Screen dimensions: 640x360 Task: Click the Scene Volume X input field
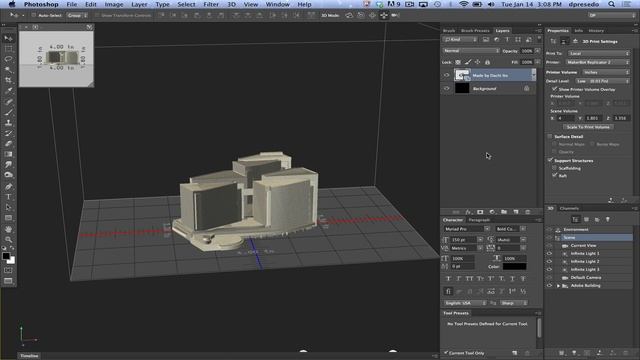click(x=565, y=118)
